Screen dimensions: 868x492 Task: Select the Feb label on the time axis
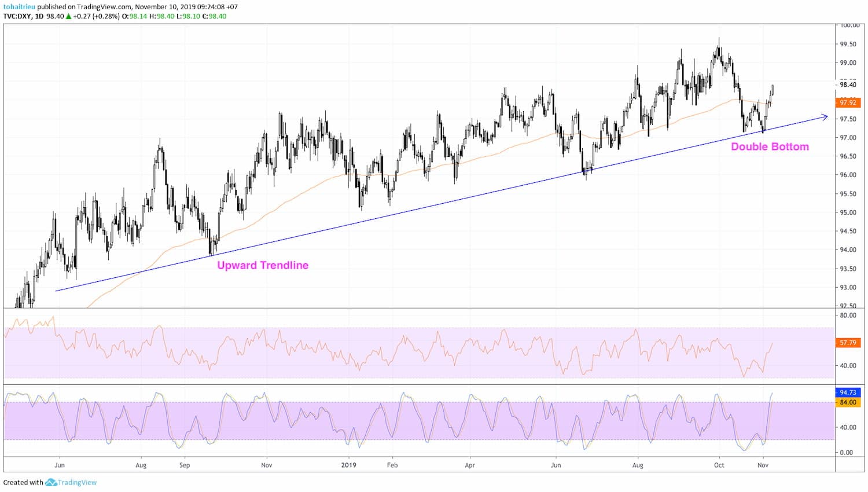392,465
